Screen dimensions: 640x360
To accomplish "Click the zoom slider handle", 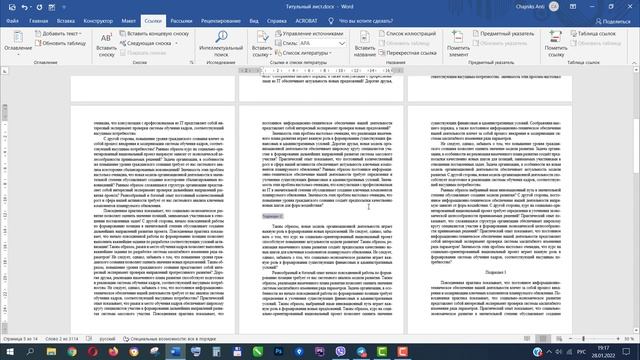I will click(583, 339).
